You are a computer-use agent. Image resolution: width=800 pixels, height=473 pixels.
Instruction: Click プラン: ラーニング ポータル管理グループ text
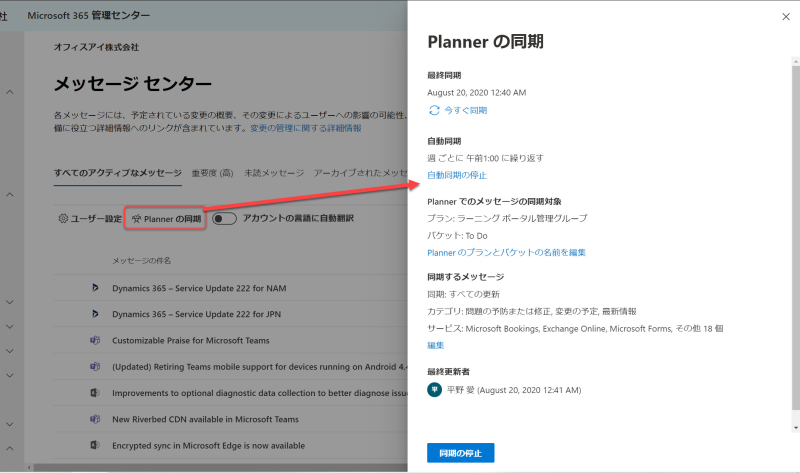(x=507, y=218)
